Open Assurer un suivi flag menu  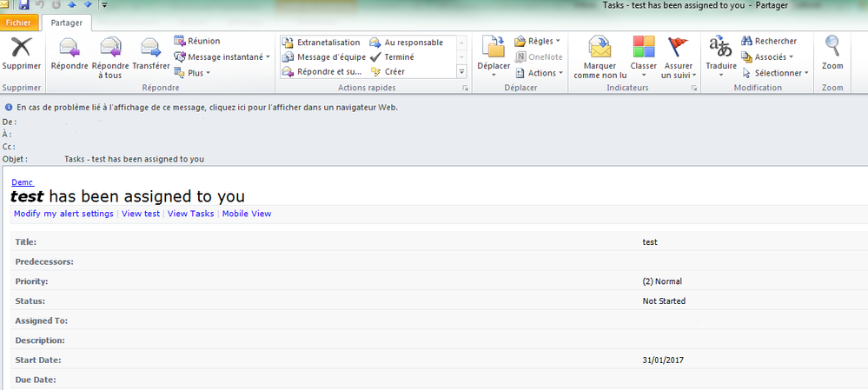(x=679, y=57)
